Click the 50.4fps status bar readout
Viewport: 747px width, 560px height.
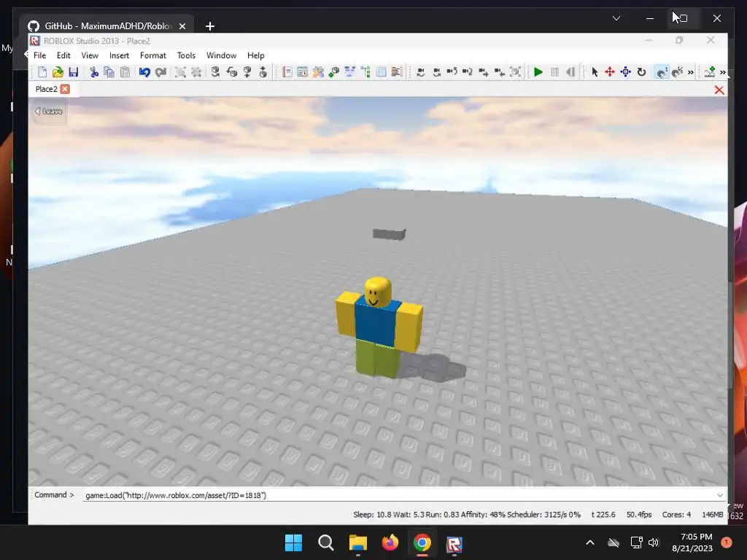(x=639, y=514)
